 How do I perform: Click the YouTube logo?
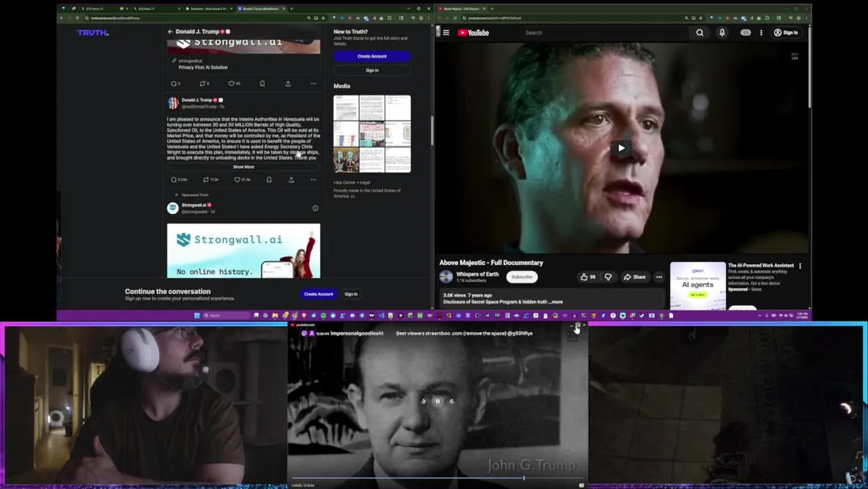point(473,33)
